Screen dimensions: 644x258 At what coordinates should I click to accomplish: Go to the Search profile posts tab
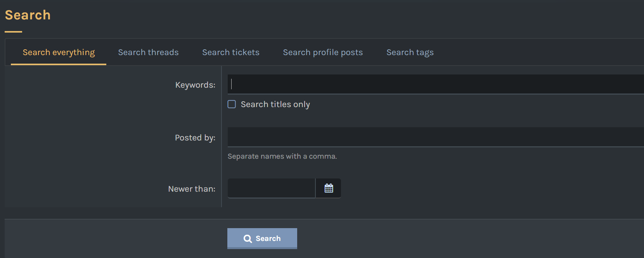click(323, 52)
